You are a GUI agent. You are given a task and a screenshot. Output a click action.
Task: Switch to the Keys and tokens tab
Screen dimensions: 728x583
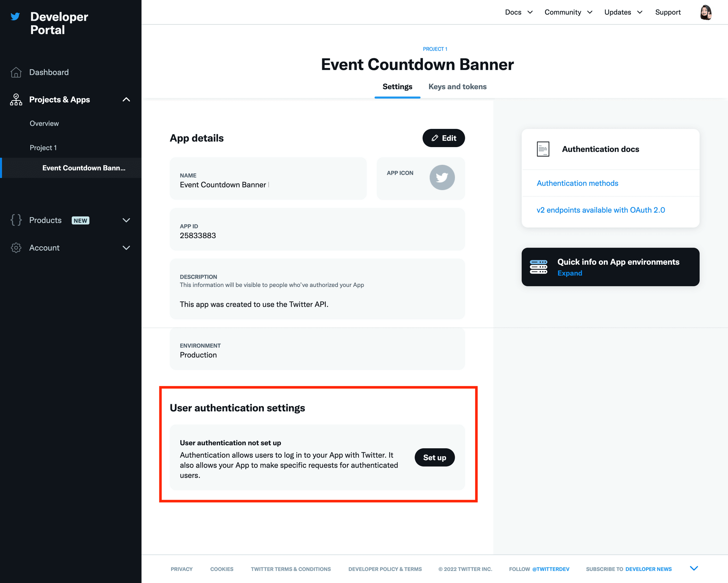(x=458, y=86)
